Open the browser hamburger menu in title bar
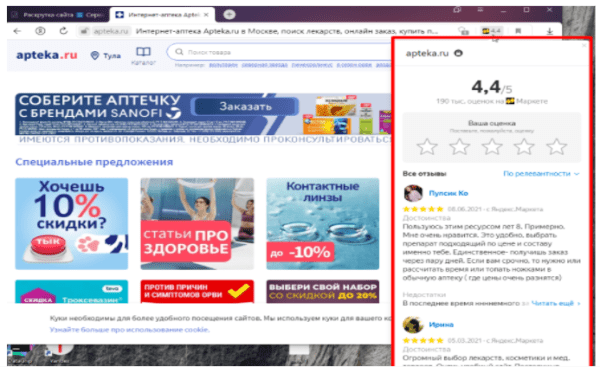Screen dimensions: 600x367 click(480, 10)
